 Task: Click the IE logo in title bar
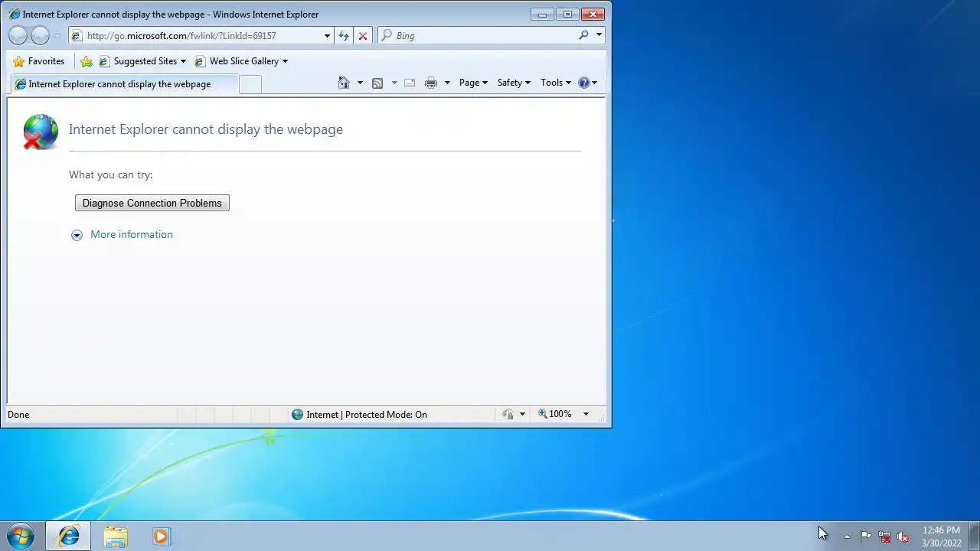coord(14,14)
